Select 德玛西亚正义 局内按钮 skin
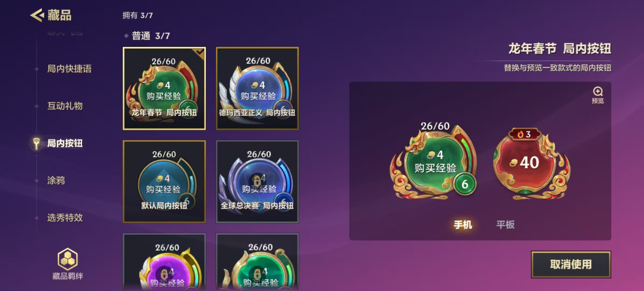 257,88
